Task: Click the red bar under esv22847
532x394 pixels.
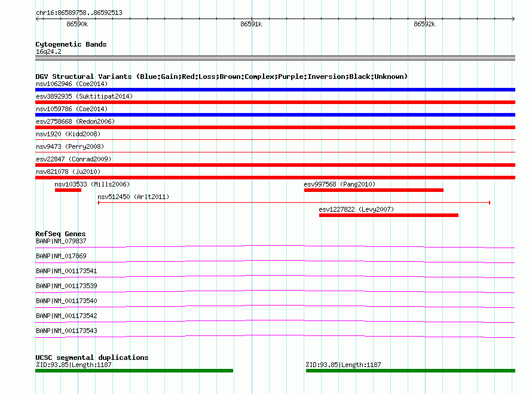Action: tap(275, 165)
